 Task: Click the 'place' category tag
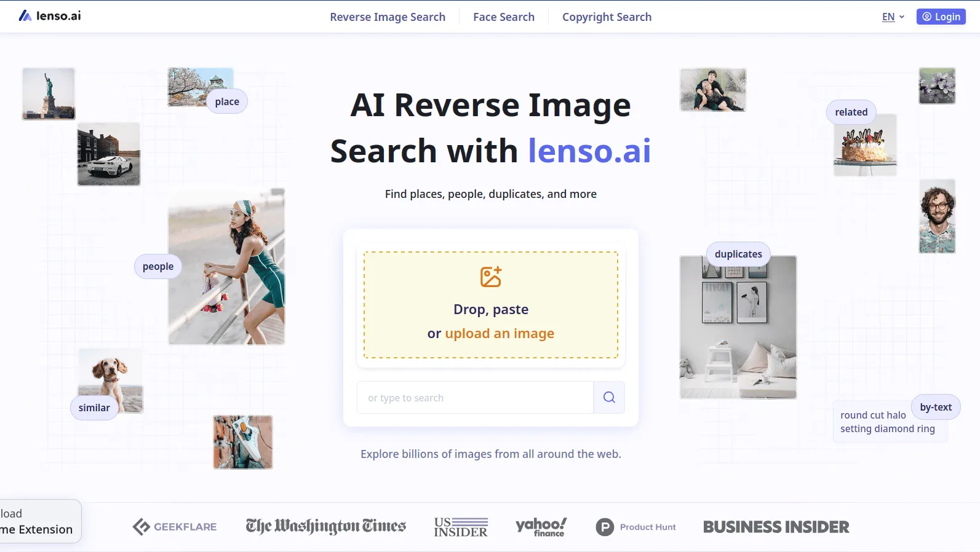[227, 101]
